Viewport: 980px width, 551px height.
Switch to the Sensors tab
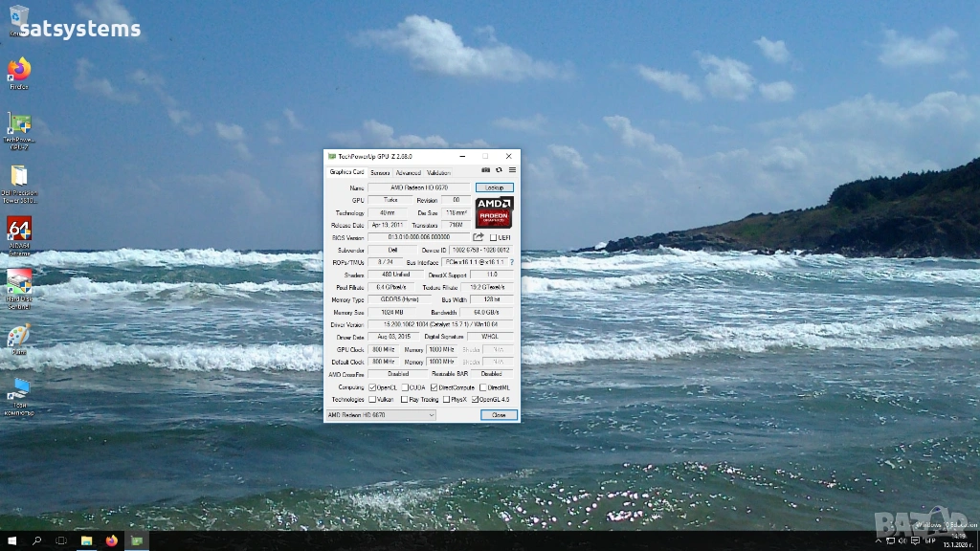(x=380, y=173)
